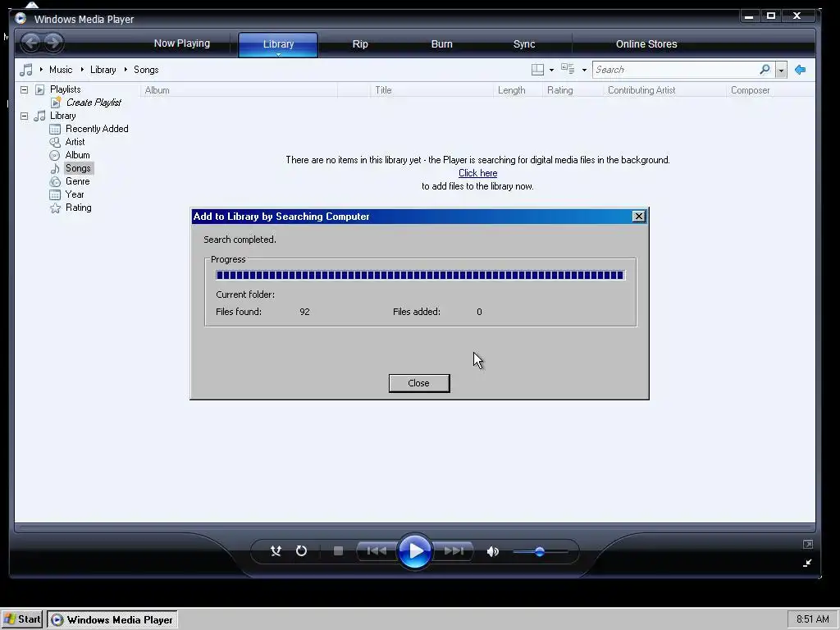Click the Songs note icon

click(x=55, y=168)
